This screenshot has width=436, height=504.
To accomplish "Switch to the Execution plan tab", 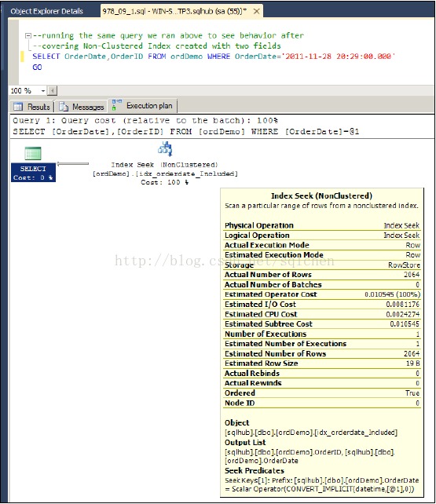I will pos(144,105).
